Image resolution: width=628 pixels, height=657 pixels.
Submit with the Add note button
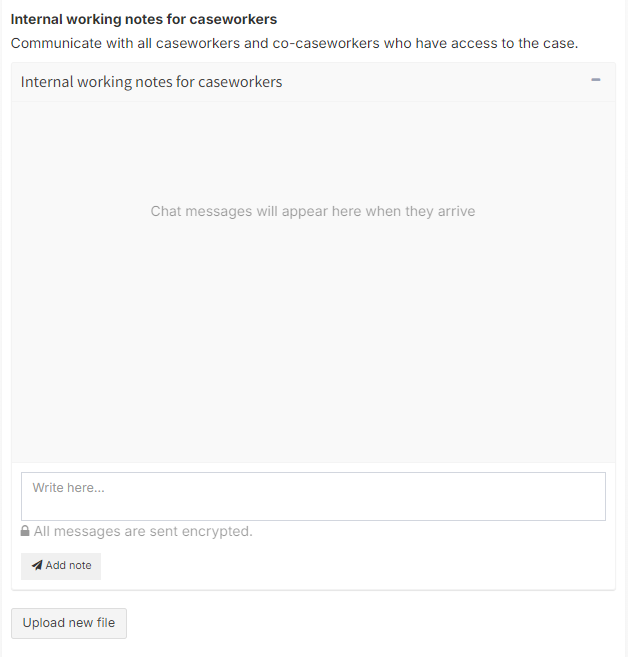pos(61,566)
